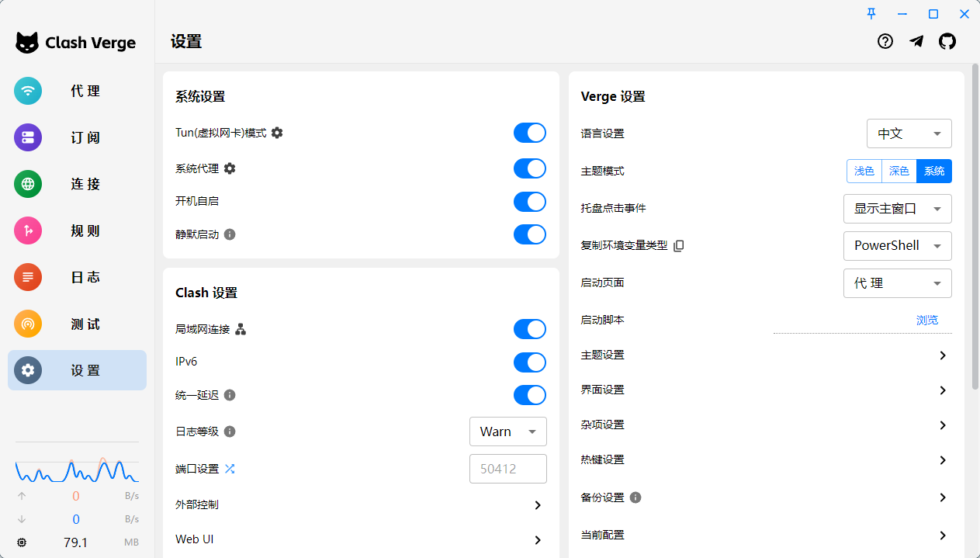Click the purple 订阅 sidebar icon
980x558 pixels.
coord(28,137)
